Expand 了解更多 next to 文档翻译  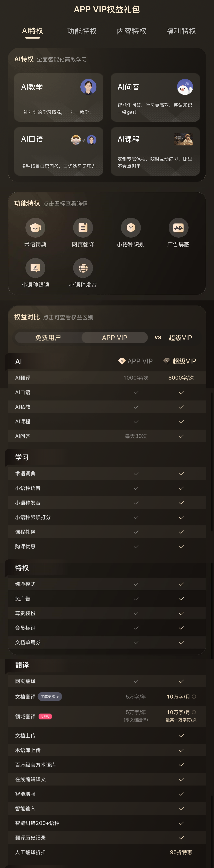point(50,696)
